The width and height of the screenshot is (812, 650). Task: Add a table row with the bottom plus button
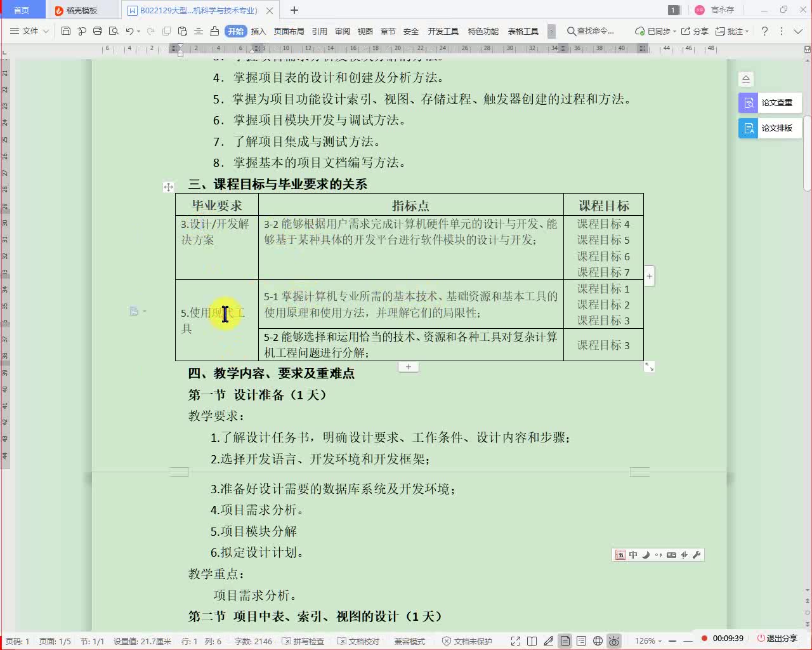(x=409, y=367)
